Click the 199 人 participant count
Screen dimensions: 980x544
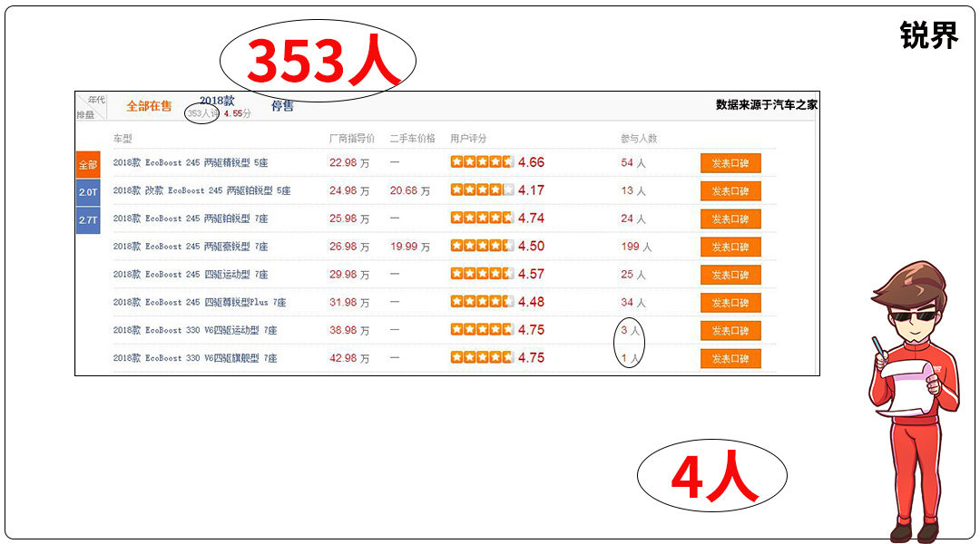point(636,247)
